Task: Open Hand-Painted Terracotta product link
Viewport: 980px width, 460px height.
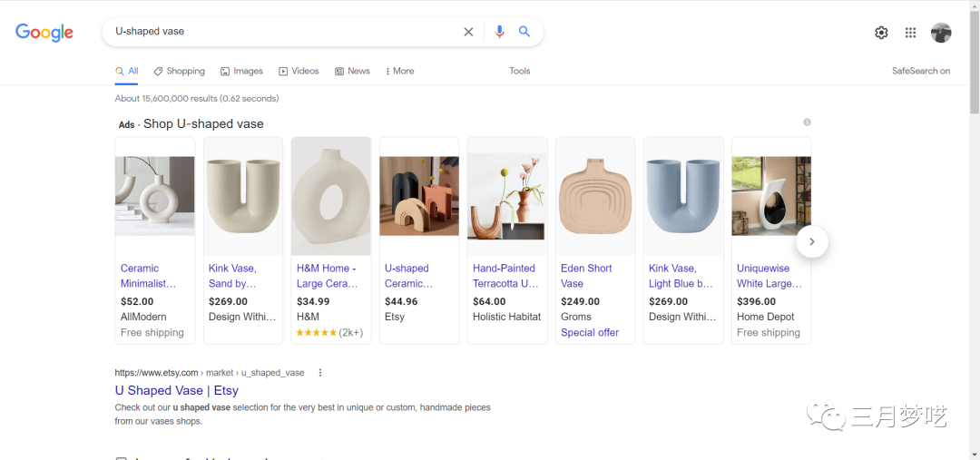Action: 505,276
